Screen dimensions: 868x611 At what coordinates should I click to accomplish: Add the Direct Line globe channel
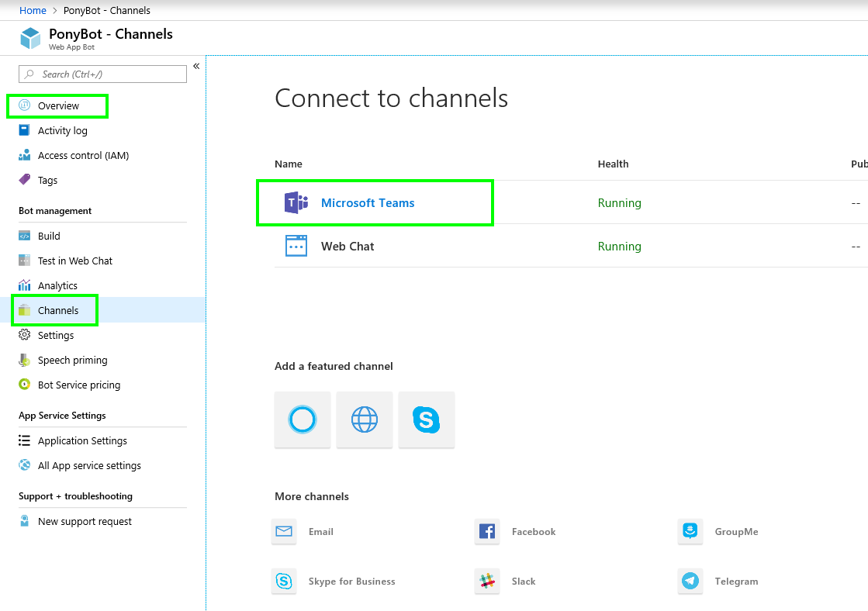365,419
